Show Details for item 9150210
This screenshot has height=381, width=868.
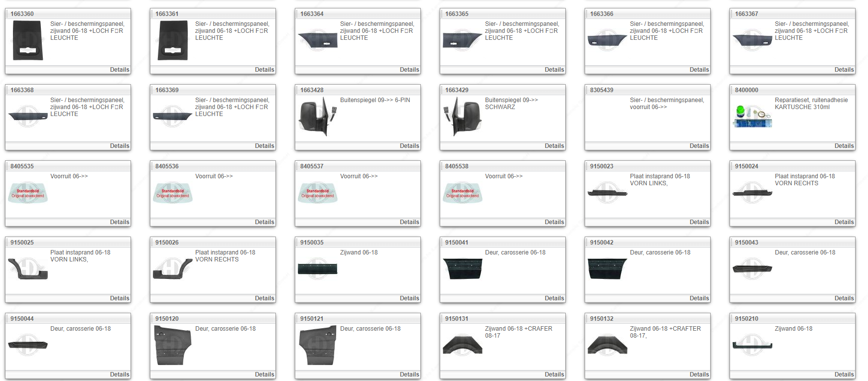844,375
